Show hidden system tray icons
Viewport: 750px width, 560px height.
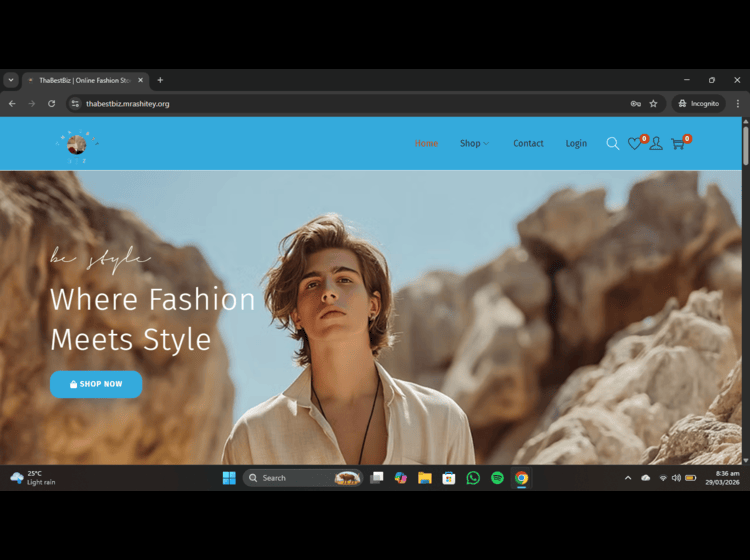(628, 478)
